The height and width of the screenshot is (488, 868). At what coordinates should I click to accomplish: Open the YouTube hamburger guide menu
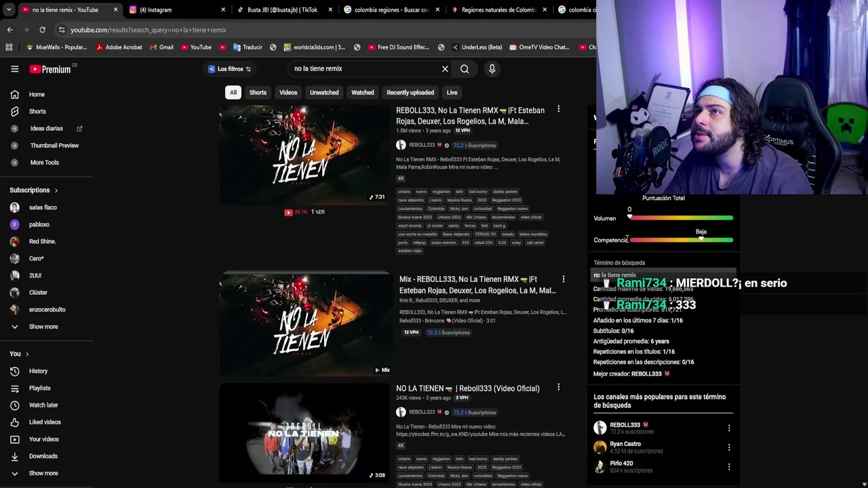pyautogui.click(x=14, y=68)
